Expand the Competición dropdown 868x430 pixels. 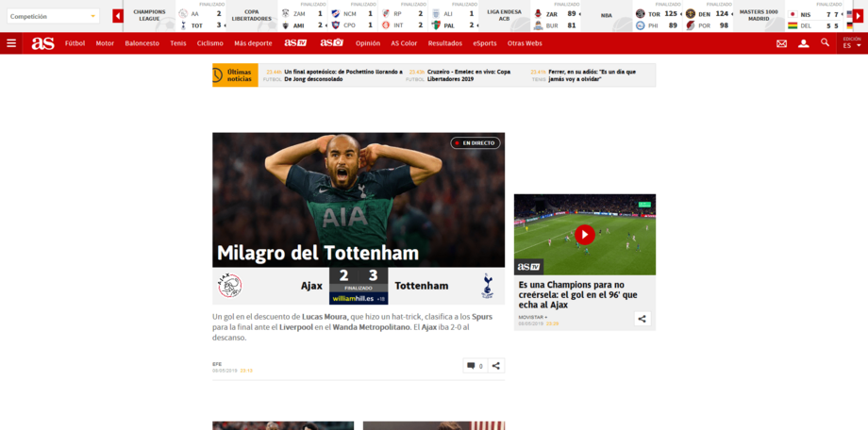click(x=53, y=16)
